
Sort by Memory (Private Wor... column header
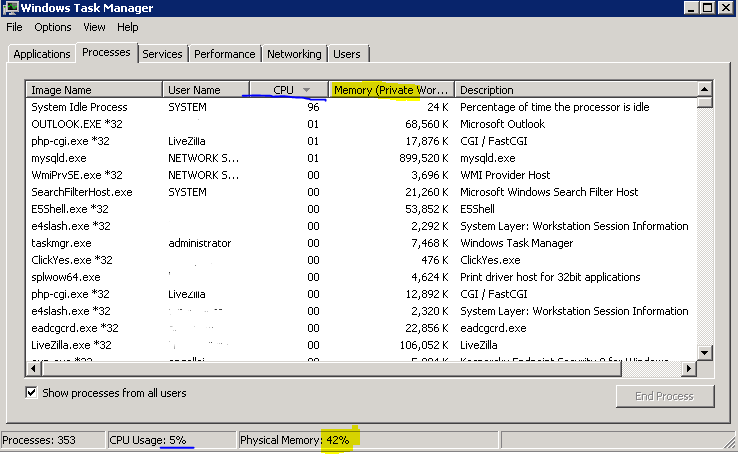(391, 89)
